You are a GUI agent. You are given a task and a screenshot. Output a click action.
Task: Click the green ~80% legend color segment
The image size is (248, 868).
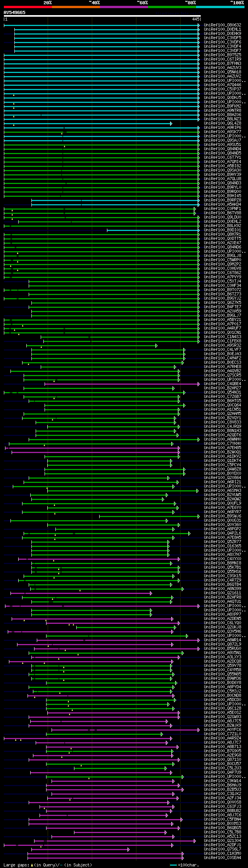tap(172, 7)
